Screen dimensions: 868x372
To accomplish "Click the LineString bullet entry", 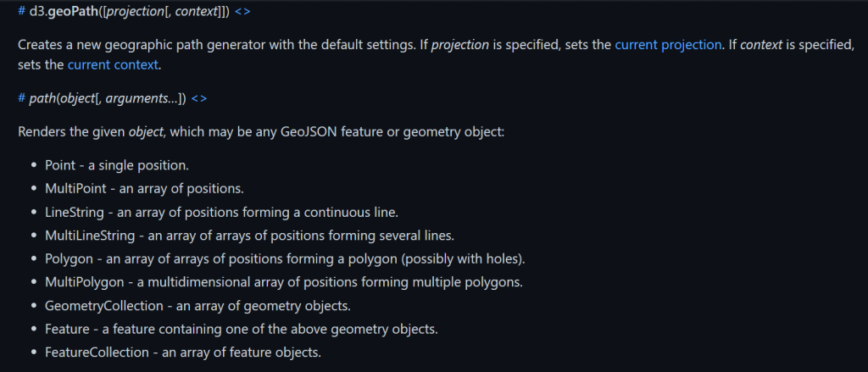I will [222, 212].
